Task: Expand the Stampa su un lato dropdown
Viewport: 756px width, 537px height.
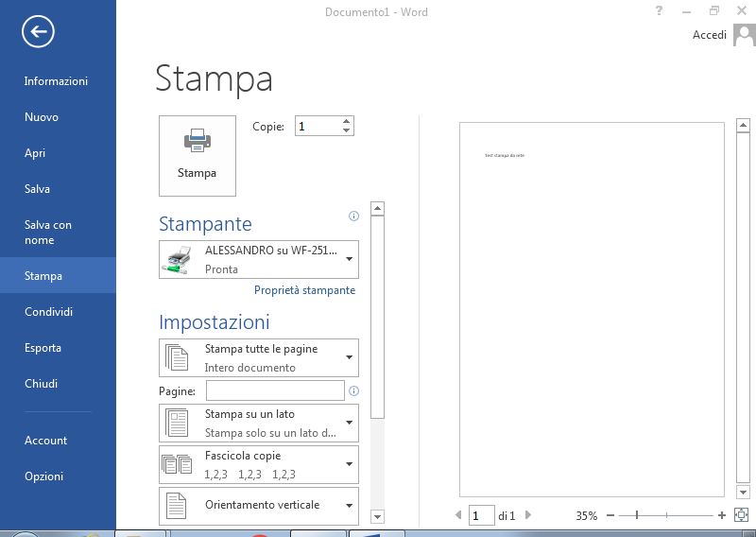Action: pyautogui.click(x=259, y=424)
